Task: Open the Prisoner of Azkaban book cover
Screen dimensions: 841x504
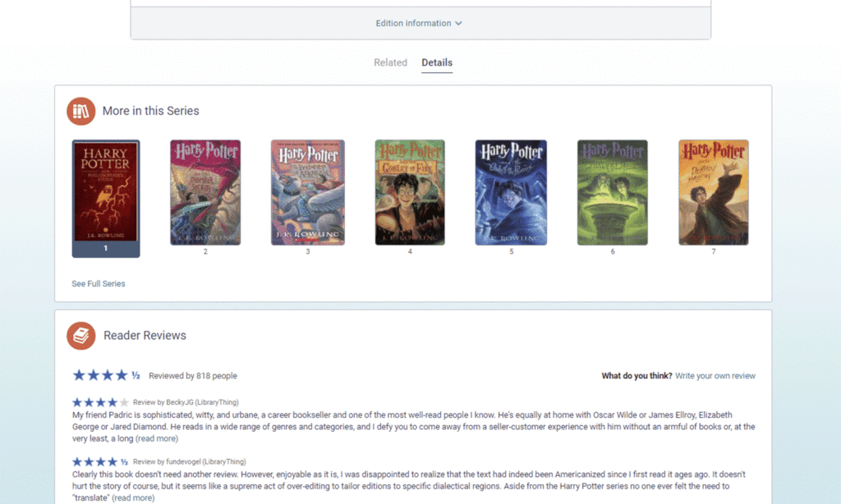Action: (308, 192)
